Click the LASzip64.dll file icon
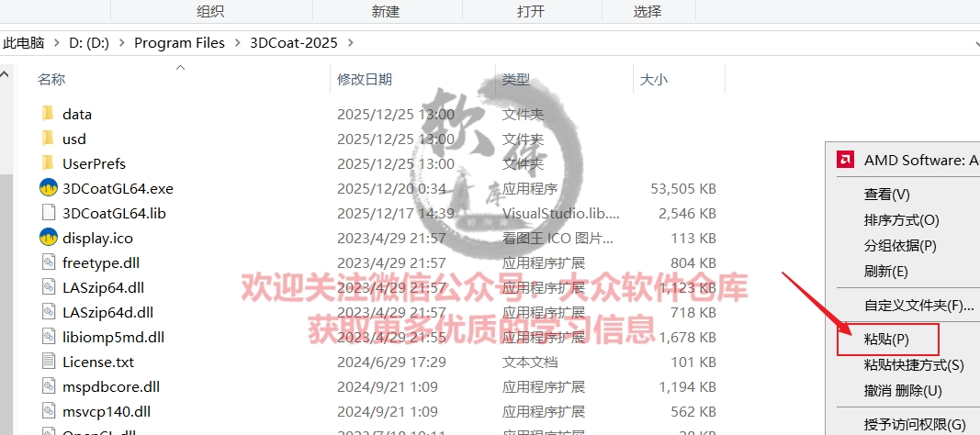The height and width of the screenshot is (435, 980). (48, 287)
